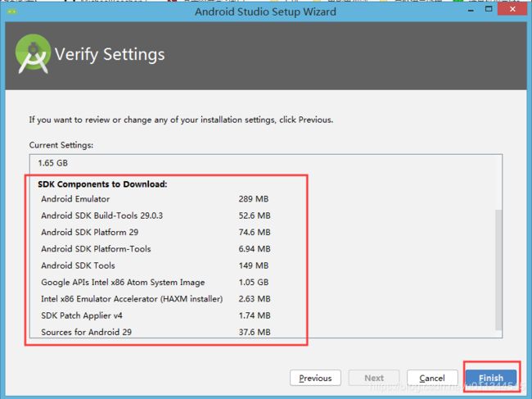Click the '1.74 MB' size value
532x399 pixels.
coord(255,315)
